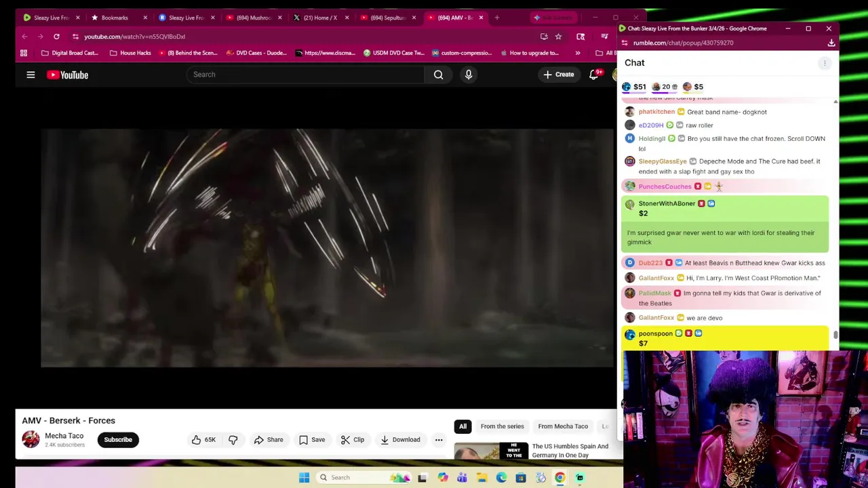Viewport: 868px width, 488px height.
Task: Click the YouTube address bar URL
Action: (x=134, y=37)
